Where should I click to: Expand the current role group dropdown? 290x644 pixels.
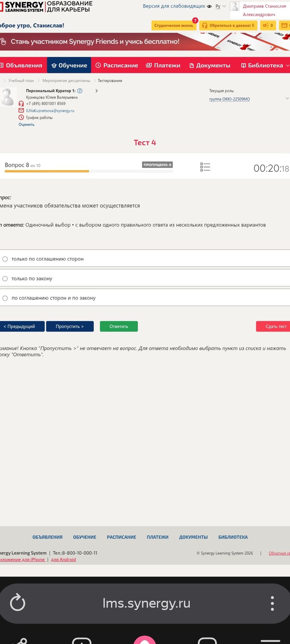point(287,98)
